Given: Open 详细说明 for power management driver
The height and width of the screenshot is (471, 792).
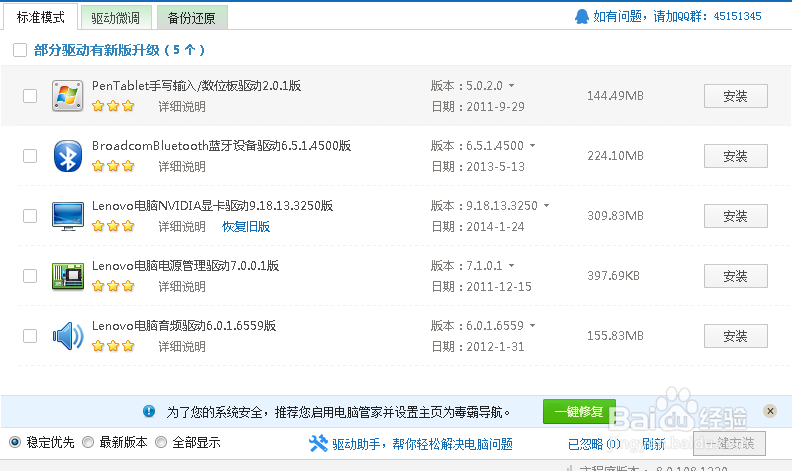Looking at the screenshot, I should [x=182, y=287].
